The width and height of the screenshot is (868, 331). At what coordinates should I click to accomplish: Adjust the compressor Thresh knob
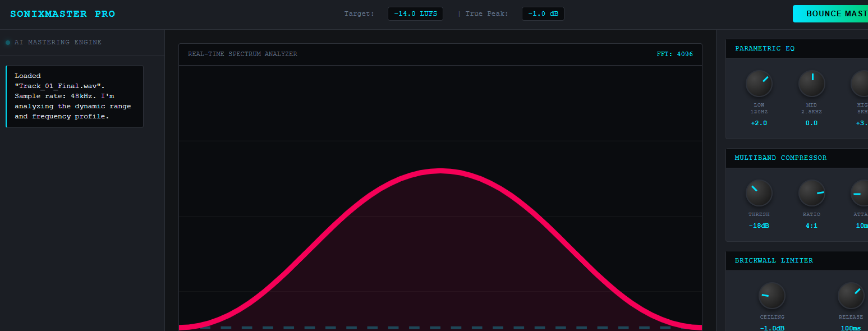pyautogui.click(x=759, y=194)
